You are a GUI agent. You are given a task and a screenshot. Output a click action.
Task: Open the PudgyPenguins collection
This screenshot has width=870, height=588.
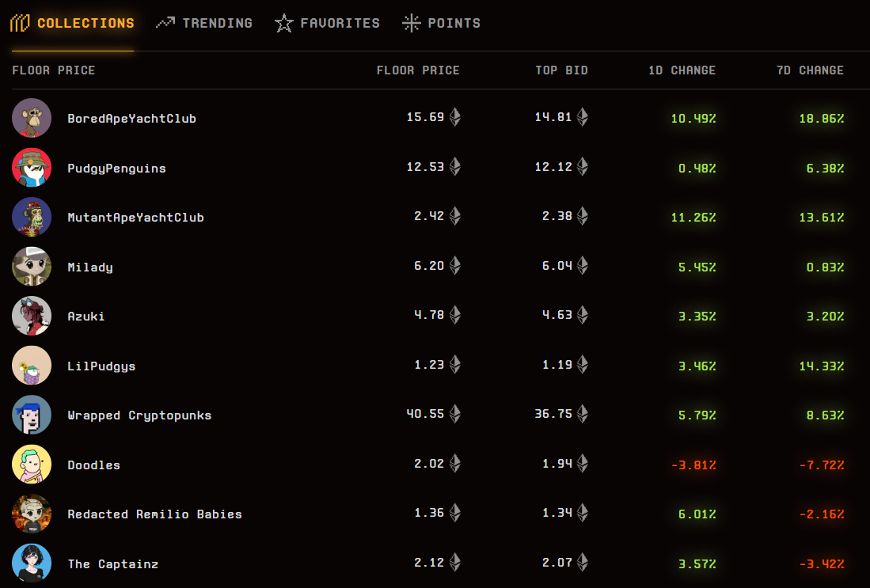[x=116, y=169]
